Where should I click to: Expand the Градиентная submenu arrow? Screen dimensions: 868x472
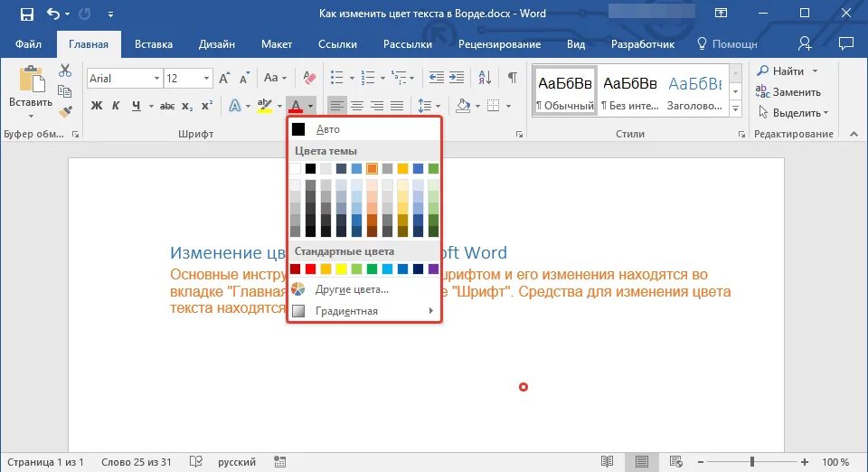430,311
